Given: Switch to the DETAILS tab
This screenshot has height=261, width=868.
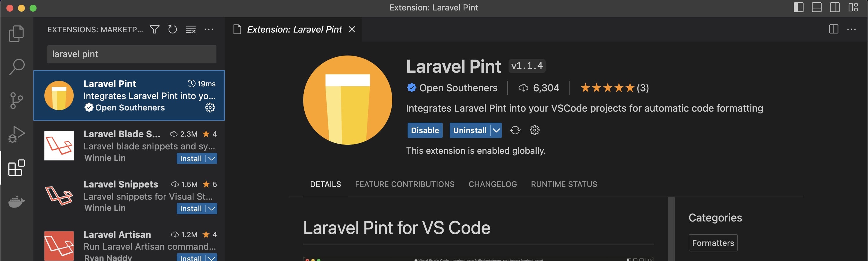Looking at the screenshot, I should (x=325, y=184).
